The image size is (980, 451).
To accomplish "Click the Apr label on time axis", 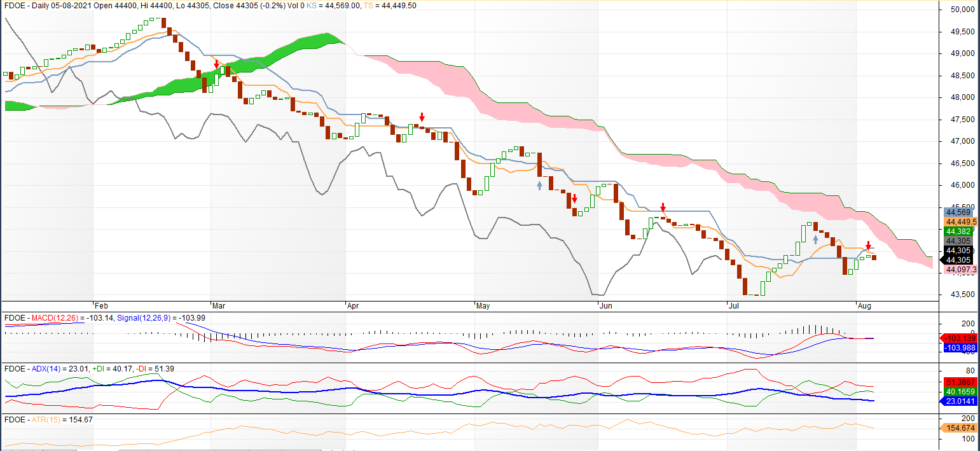I will coord(354,306).
